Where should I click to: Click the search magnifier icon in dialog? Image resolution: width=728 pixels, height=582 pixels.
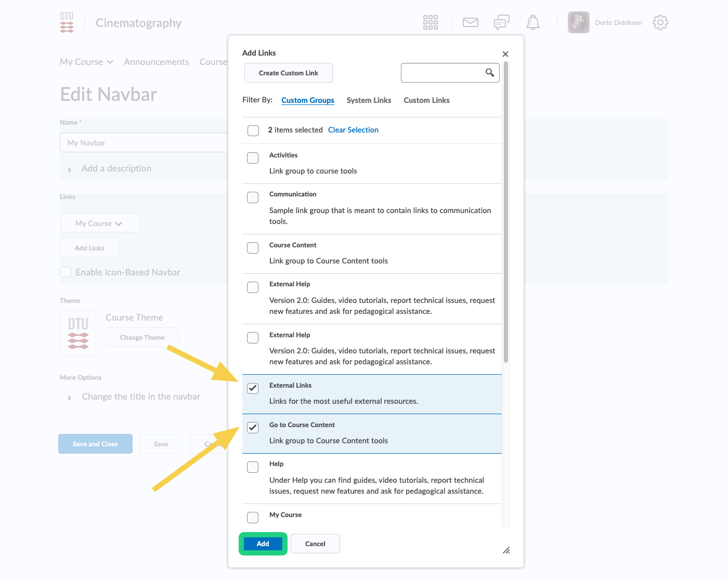click(x=489, y=73)
